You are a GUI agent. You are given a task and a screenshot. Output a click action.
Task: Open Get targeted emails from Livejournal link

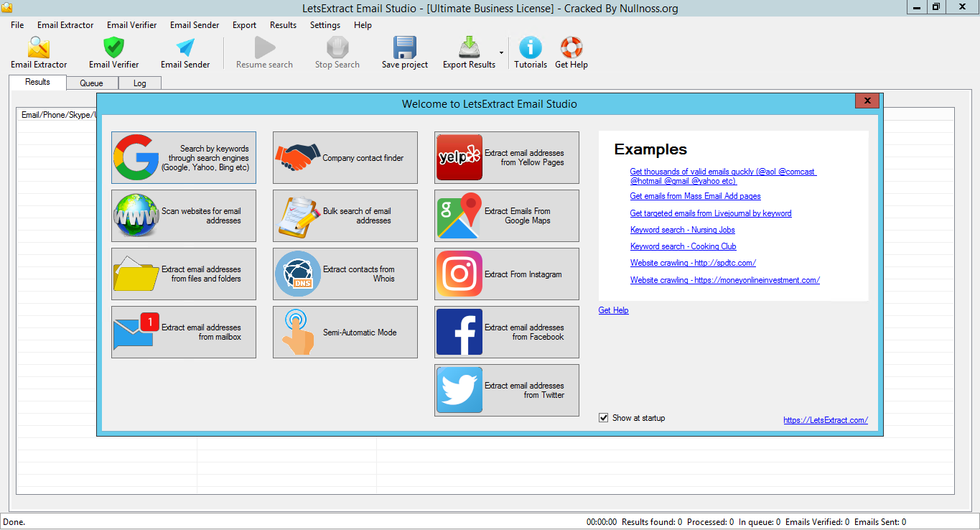click(711, 213)
